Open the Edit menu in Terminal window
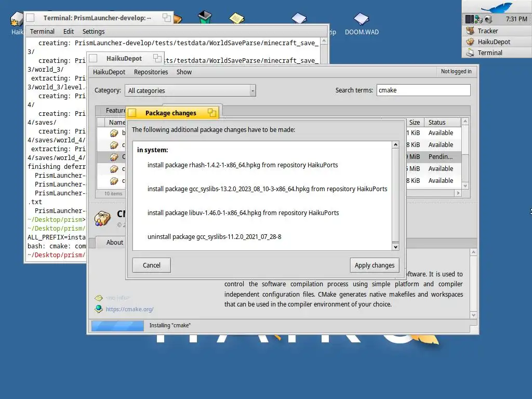The width and height of the screenshot is (532, 399). [x=69, y=32]
